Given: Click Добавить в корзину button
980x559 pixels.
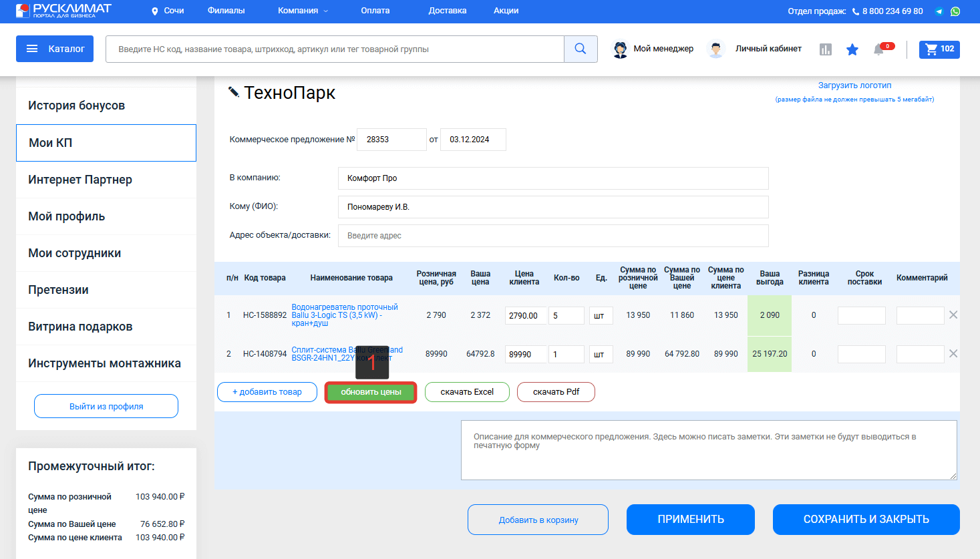Looking at the screenshot, I should pyautogui.click(x=538, y=520).
